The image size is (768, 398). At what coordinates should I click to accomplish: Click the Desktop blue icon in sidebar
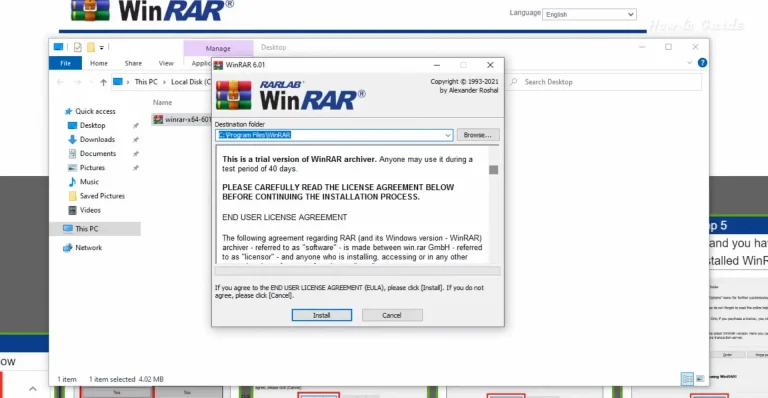coord(72,125)
